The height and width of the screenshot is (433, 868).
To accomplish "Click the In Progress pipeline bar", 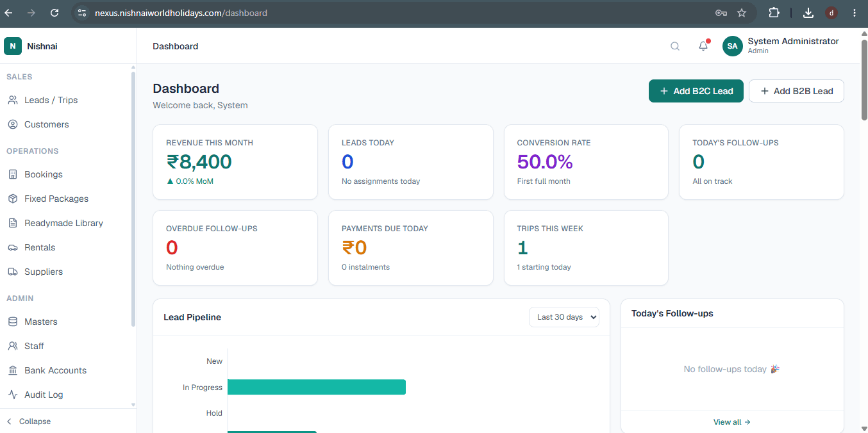I will coord(317,387).
